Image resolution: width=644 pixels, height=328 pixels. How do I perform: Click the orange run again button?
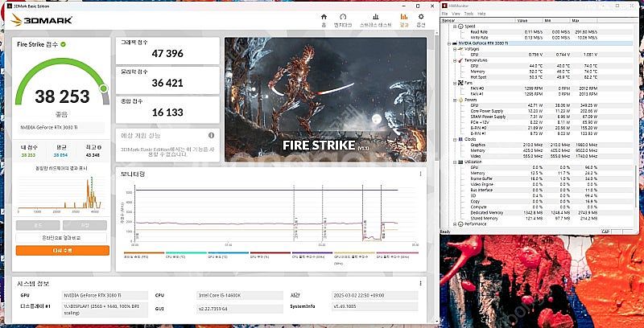pyautogui.click(x=63, y=251)
